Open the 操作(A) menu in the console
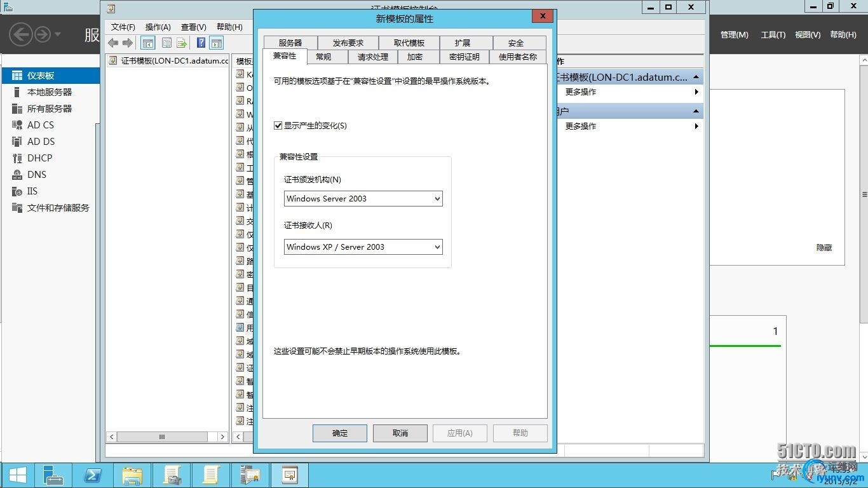The height and width of the screenshot is (488, 868). click(158, 27)
